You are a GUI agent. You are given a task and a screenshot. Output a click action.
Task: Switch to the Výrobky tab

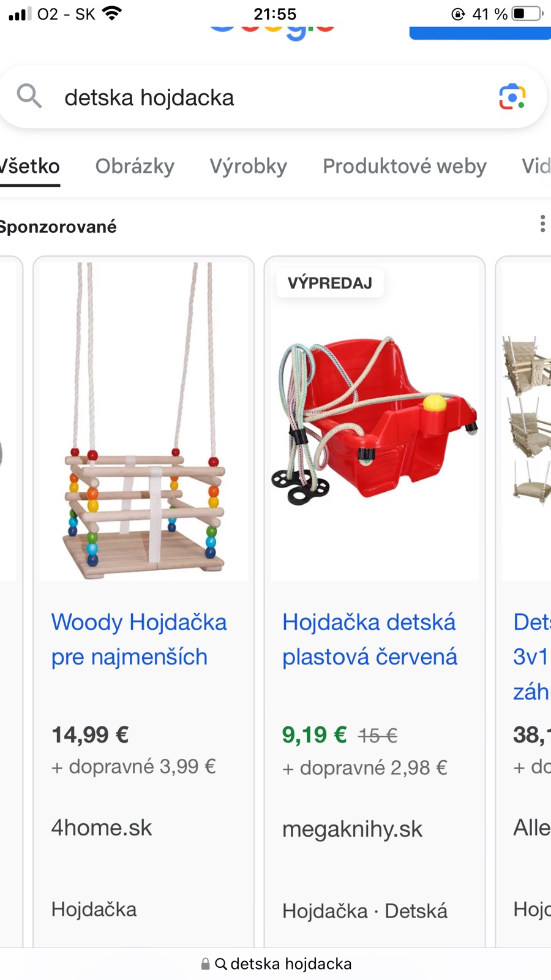249,166
